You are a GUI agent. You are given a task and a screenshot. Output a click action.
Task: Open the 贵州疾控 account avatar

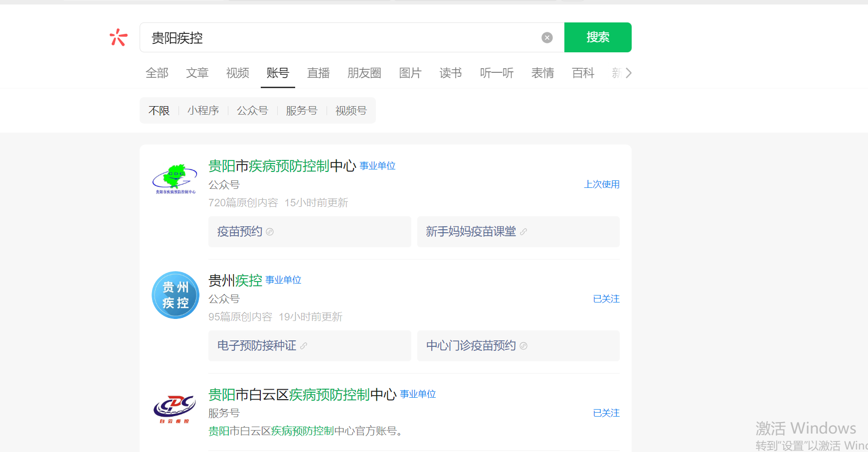tap(175, 295)
